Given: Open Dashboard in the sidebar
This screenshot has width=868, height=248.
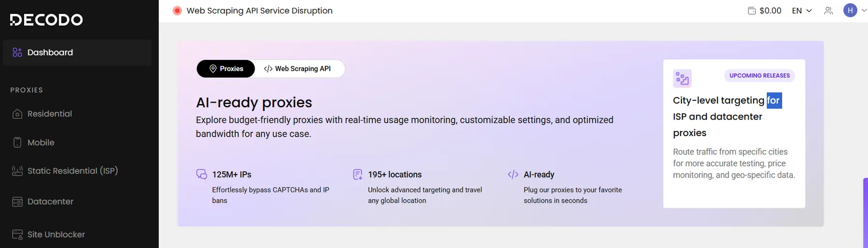Looking at the screenshot, I should (50, 52).
